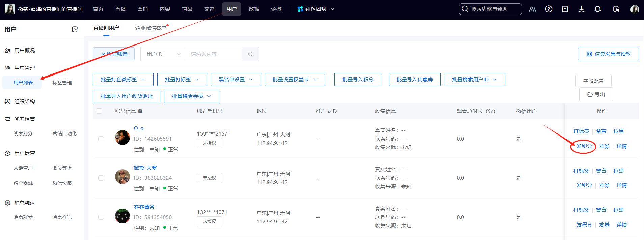Image resolution: width=644 pixels, height=240 pixels.
Task: Expand 社区团购 menu in top bar
Action: tap(316, 9)
